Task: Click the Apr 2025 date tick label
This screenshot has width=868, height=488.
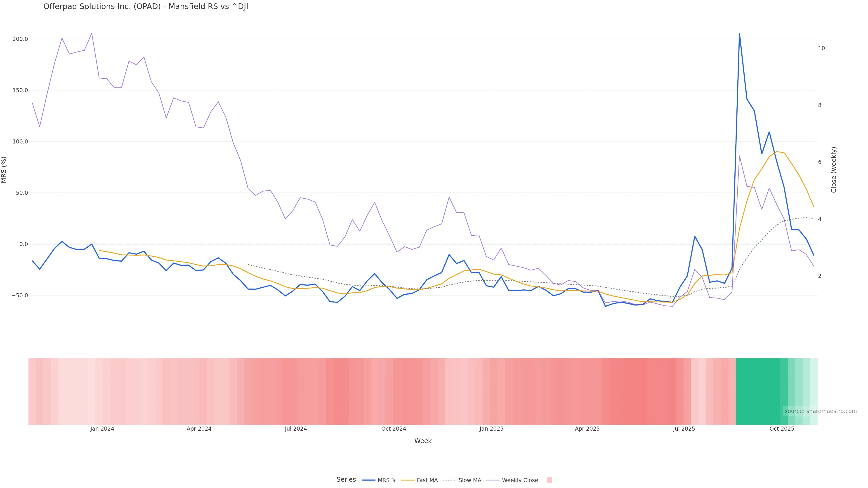Action: click(x=587, y=429)
